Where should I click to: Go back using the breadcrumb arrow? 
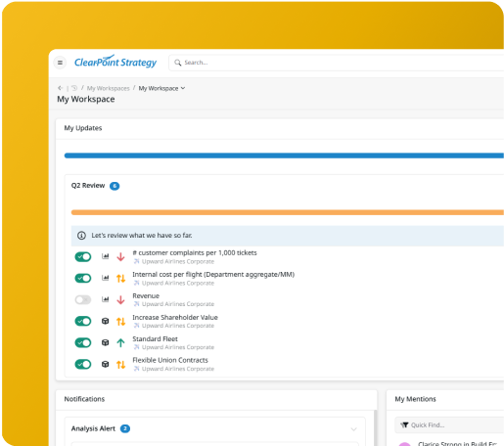pos(60,88)
